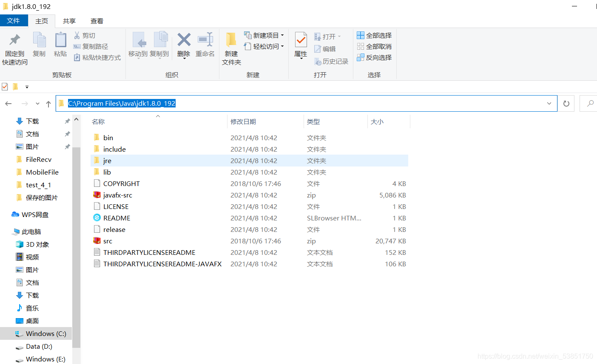Click Copy Path button
The height and width of the screenshot is (364, 597).
[91, 46]
